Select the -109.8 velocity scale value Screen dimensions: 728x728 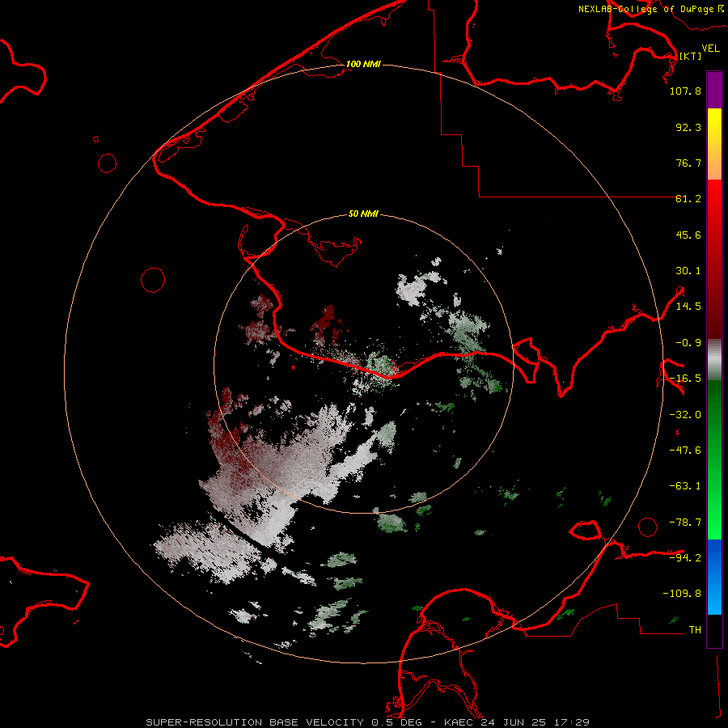click(x=682, y=594)
